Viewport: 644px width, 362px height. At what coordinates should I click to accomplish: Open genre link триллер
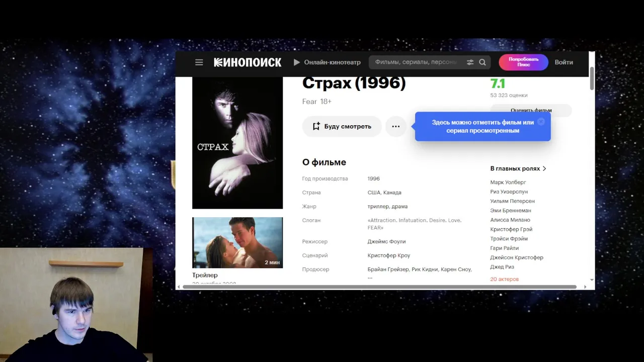pyautogui.click(x=378, y=206)
